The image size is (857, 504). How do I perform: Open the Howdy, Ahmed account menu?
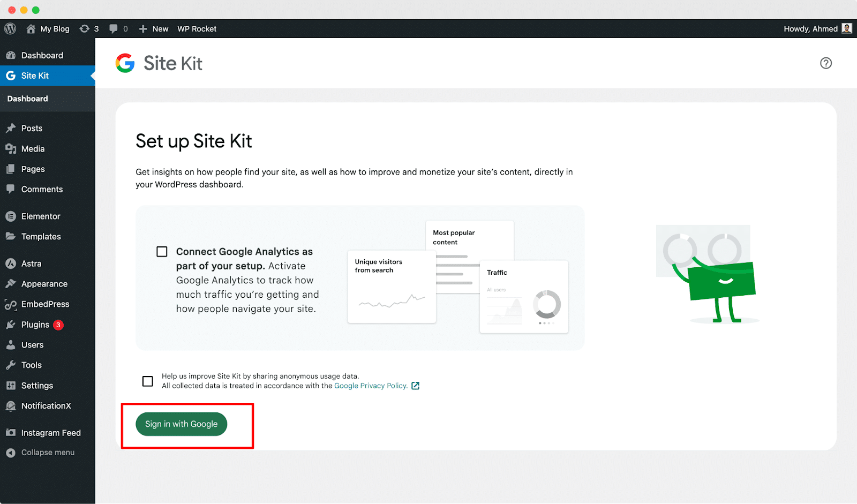pos(810,28)
